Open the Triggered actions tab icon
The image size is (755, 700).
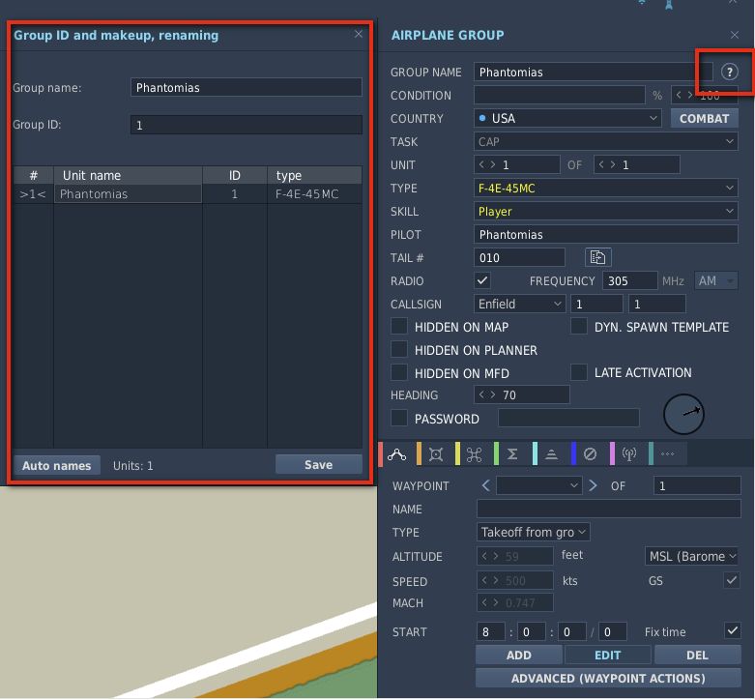[475, 454]
